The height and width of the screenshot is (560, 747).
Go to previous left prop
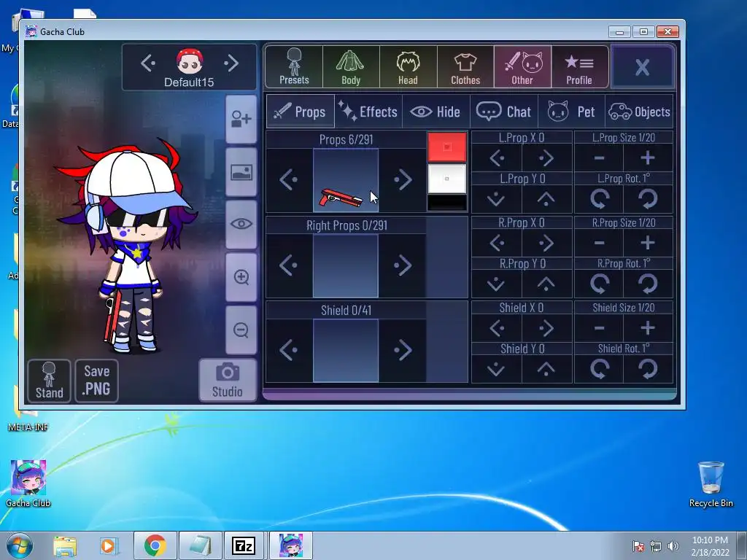(289, 180)
